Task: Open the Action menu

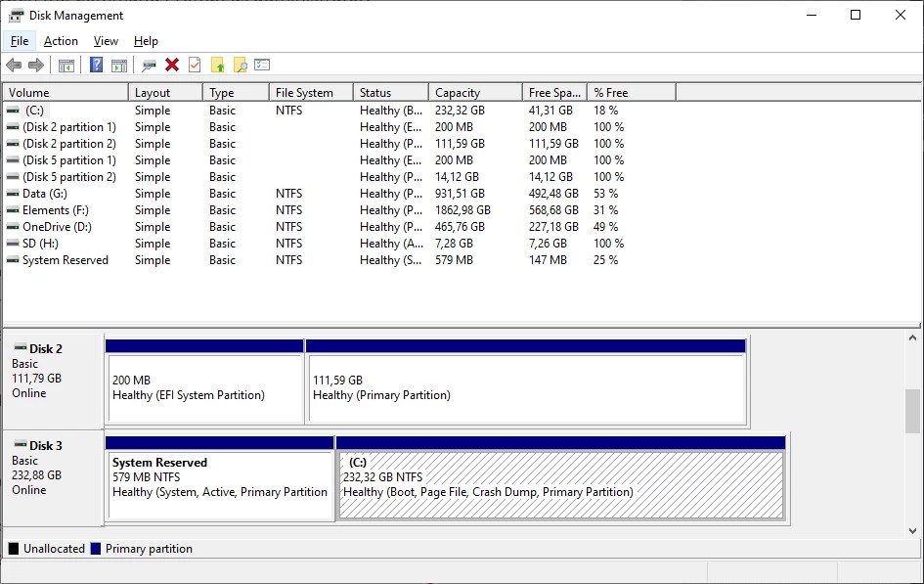Action: (x=61, y=41)
